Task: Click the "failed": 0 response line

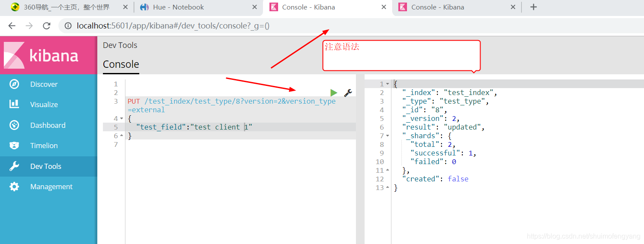Action: 433,162
